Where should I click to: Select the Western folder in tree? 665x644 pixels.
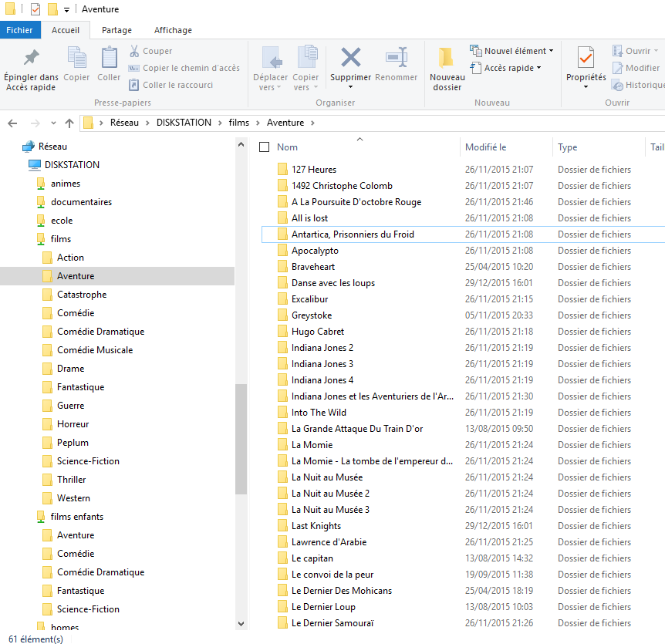(x=73, y=498)
